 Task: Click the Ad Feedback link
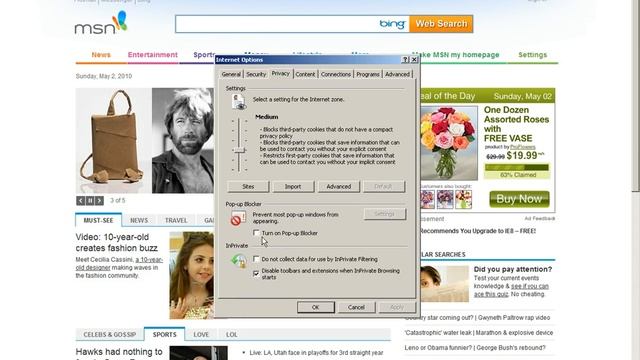click(x=540, y=219)
